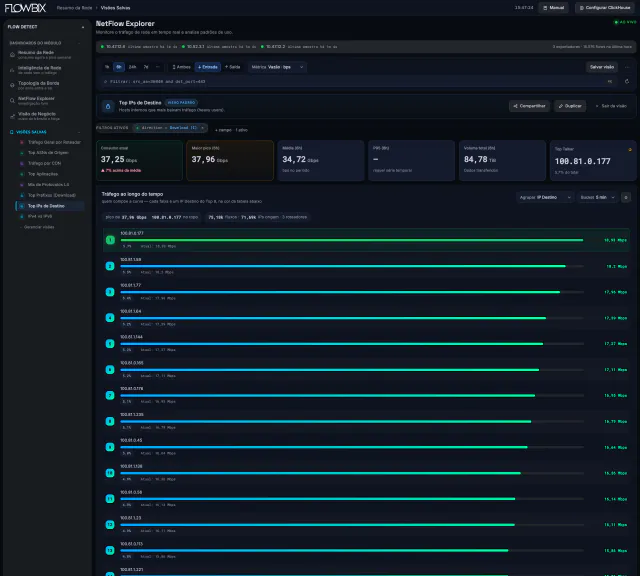The height and width of the screenshot is (576, 640).
Task: Select the 24h time range
Action: [133, 67]
